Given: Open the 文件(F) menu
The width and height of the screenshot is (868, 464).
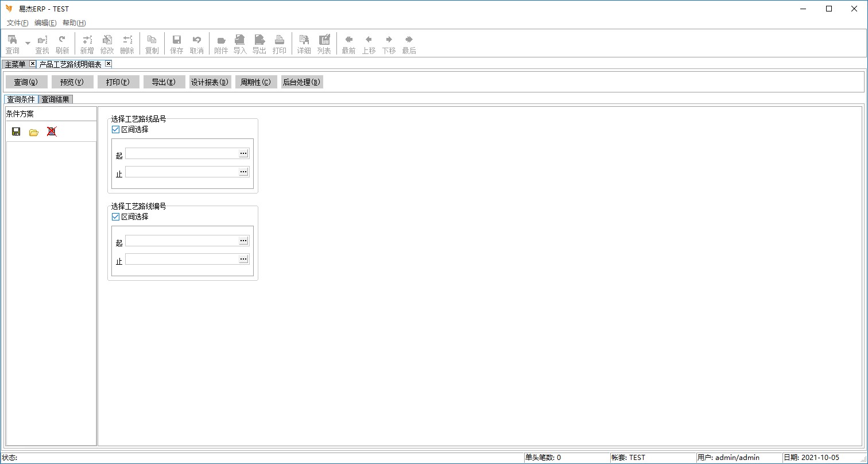Looking at the screenshot, I should click(18, 23).
